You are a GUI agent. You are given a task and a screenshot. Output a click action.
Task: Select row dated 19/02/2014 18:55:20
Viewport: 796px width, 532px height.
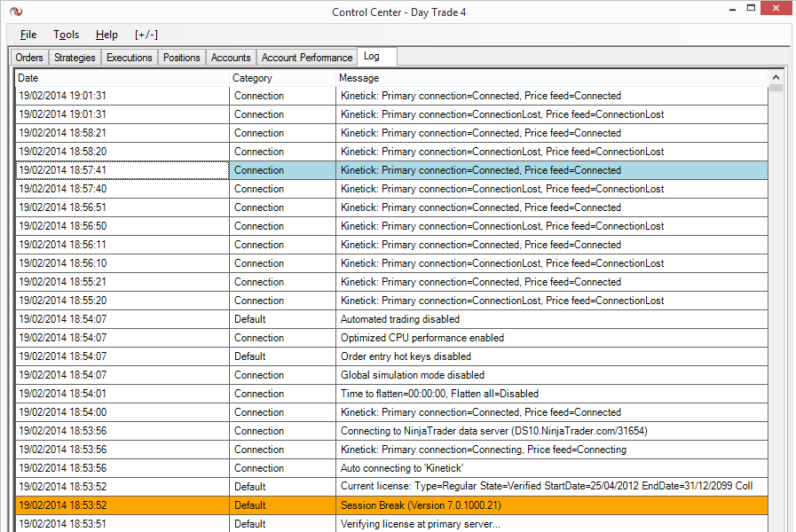coord(391,301)
